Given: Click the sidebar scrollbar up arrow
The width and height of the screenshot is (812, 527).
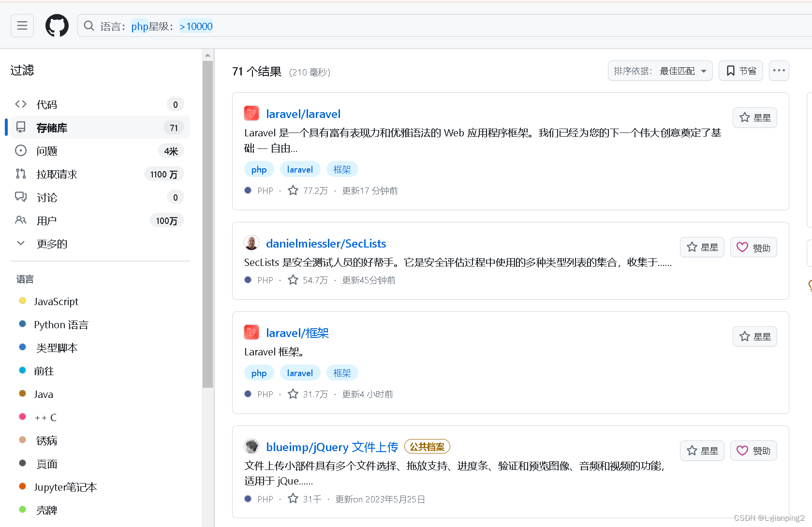Looking at the screenshot, I should click(x=207, y=55).
